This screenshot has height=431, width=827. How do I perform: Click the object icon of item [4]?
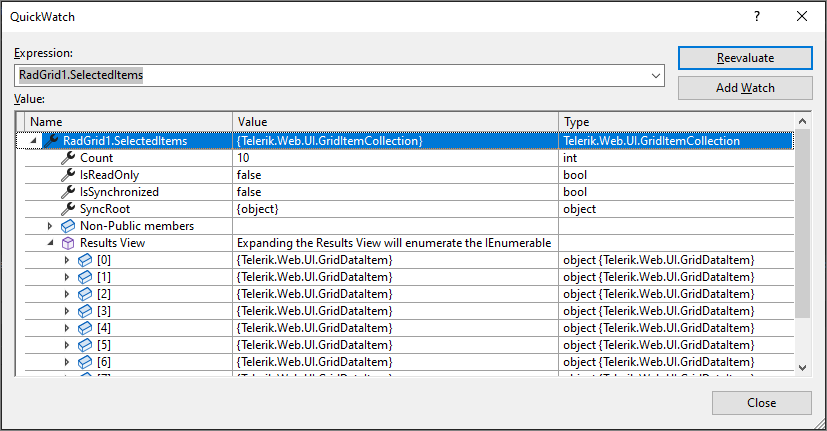[x=85, y=328]
